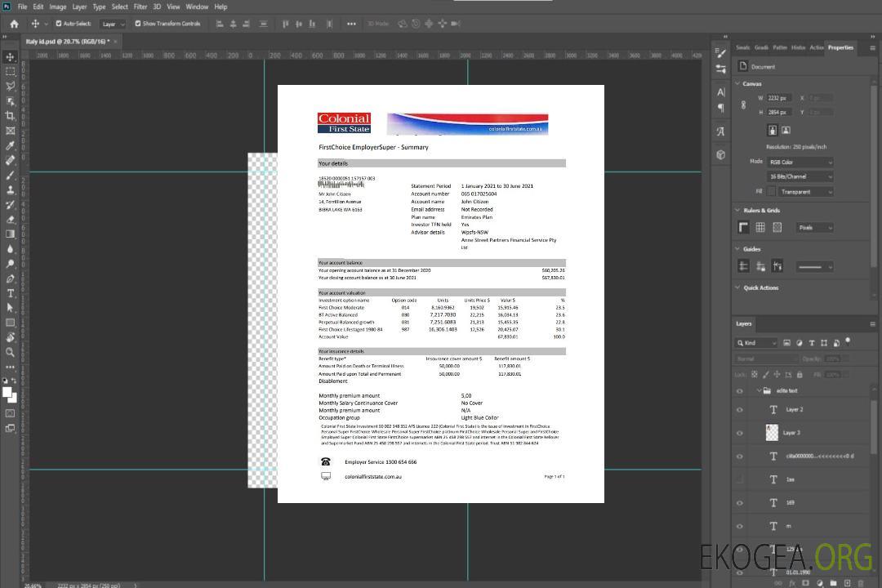The height and width of the screenshot is (588, 882).
Task: Click the foreground/background color swatches
Action: (x=10, y=395)
